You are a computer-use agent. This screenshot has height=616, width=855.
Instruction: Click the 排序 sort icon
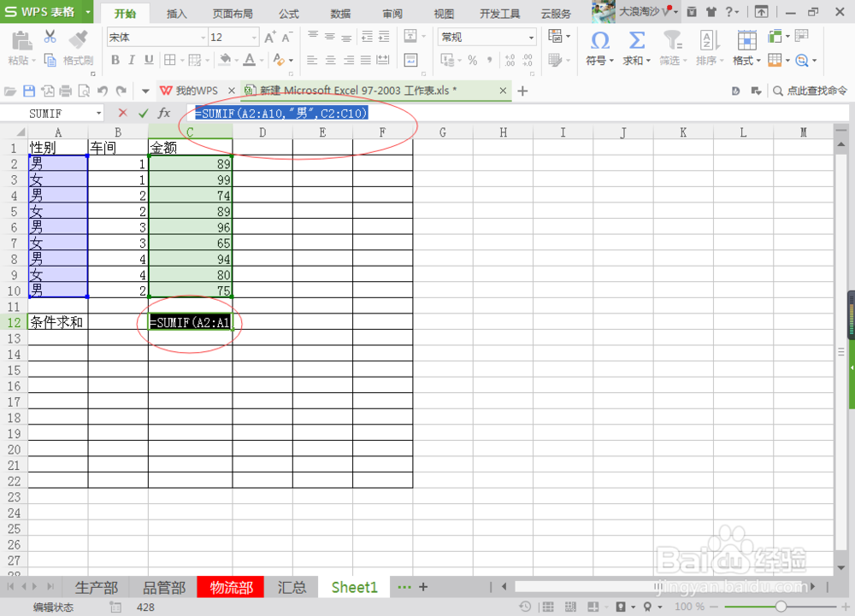pyautogui.click(x=709, y=40)
